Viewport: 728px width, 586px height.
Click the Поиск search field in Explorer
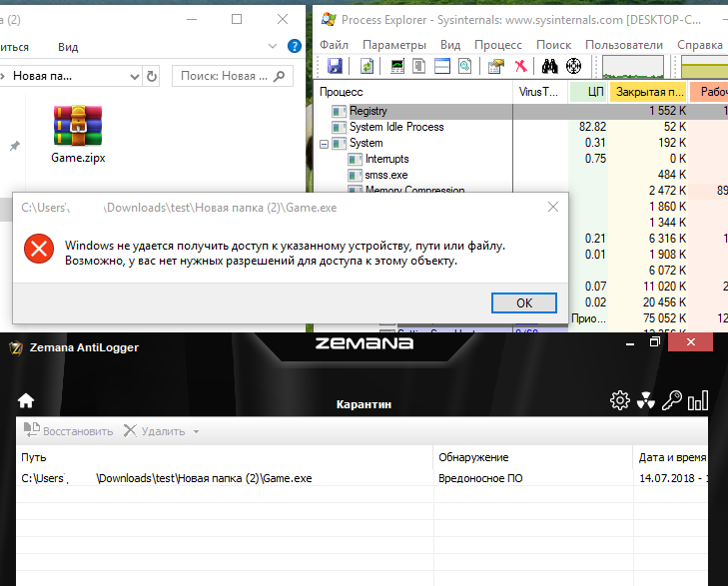point(232,76)
